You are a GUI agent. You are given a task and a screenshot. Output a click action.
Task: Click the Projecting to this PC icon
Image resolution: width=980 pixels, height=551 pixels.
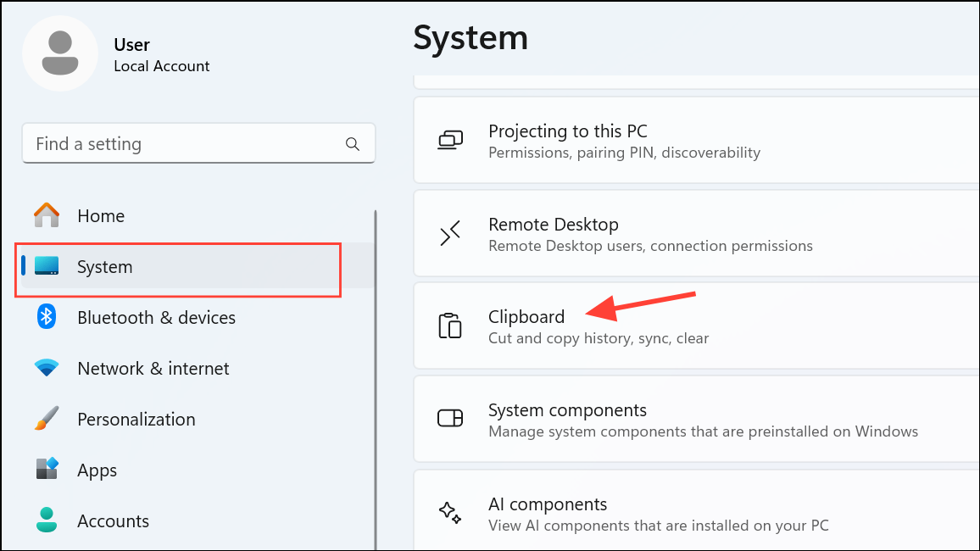click(x=450, y=140)
